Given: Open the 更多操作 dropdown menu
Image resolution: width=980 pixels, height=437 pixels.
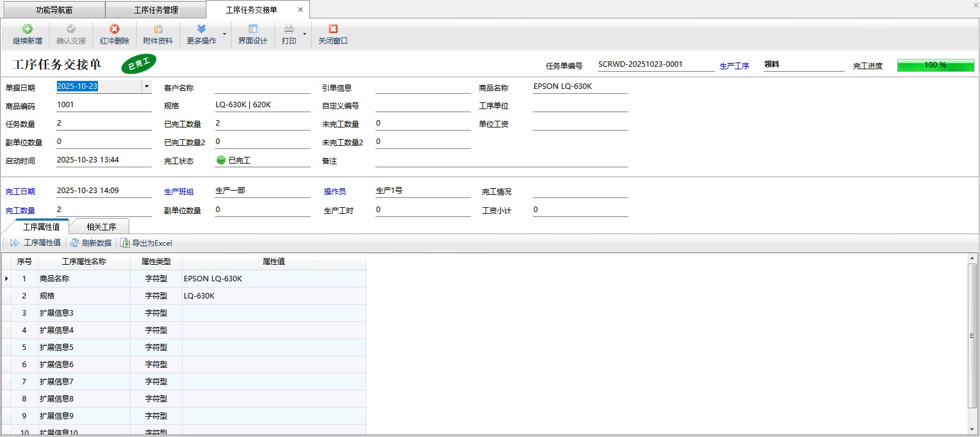Looking at the screenshot, I should coord(224,34).
